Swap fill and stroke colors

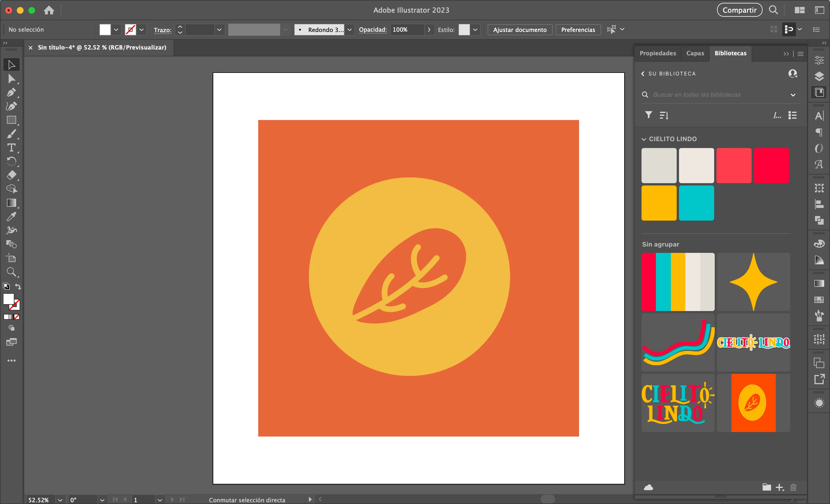coord(18,287)
